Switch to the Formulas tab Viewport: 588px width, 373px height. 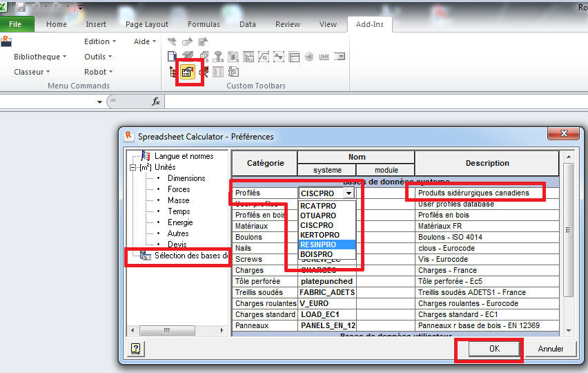click(204, 24)
